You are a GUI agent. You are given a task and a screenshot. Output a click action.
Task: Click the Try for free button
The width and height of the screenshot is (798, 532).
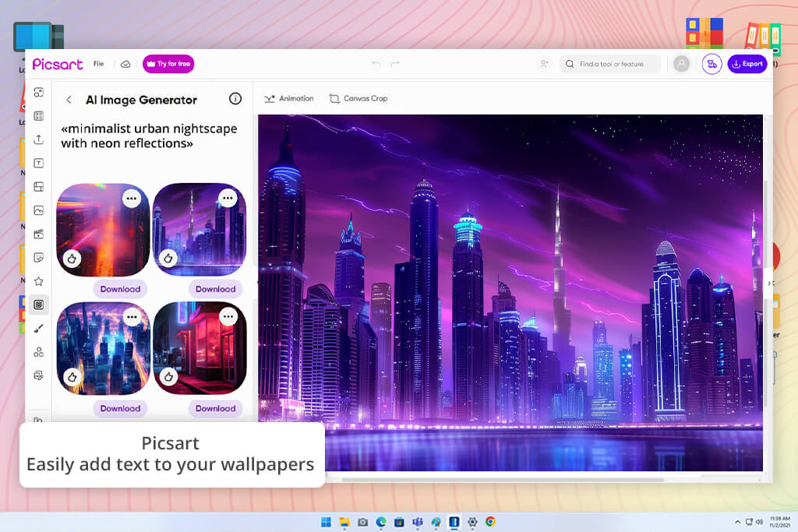tap(168, 64)
